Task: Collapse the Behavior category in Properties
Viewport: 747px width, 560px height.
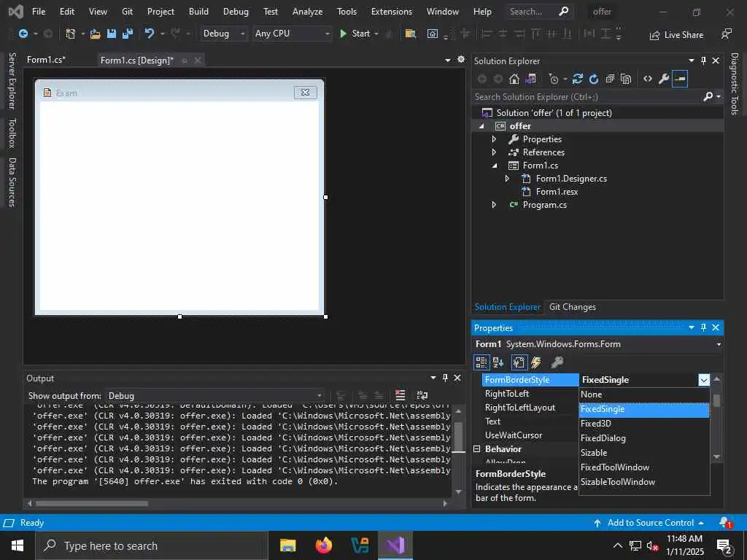Action: pos(476,449)
